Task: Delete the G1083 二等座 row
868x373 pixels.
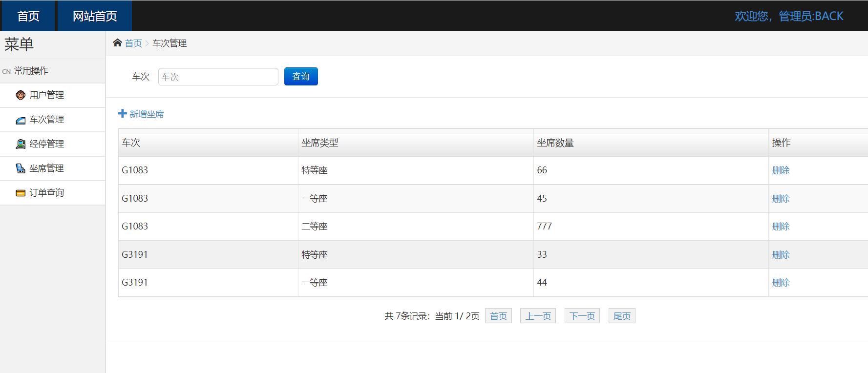Action: (x=781, y=227)
